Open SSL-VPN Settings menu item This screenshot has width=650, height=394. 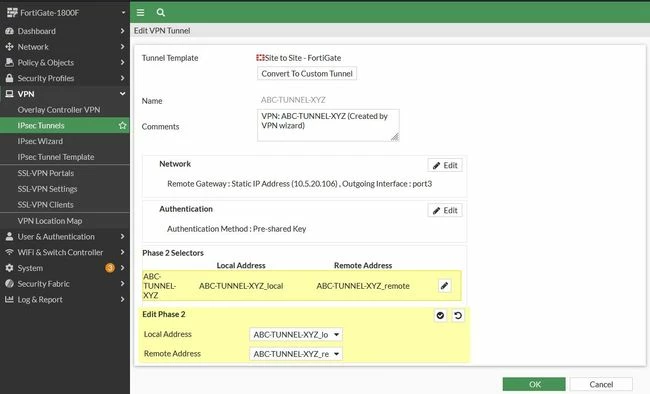65,189
